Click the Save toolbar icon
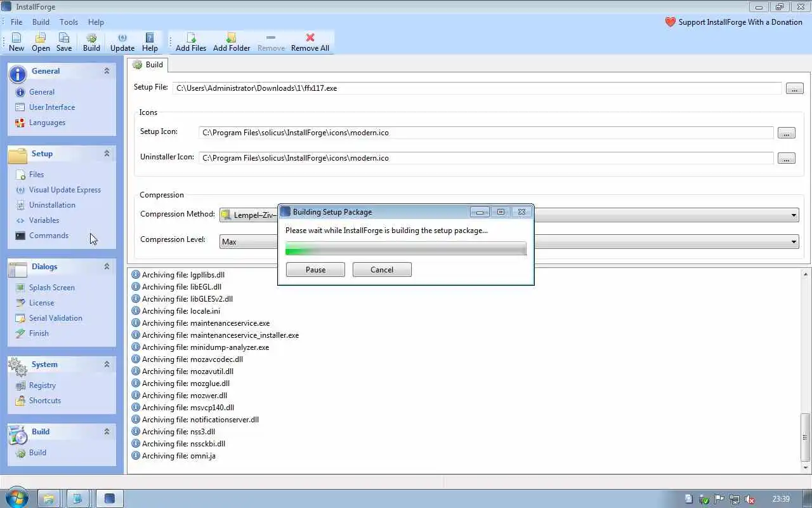Screen dimensions: 812x508 (64, 42)
